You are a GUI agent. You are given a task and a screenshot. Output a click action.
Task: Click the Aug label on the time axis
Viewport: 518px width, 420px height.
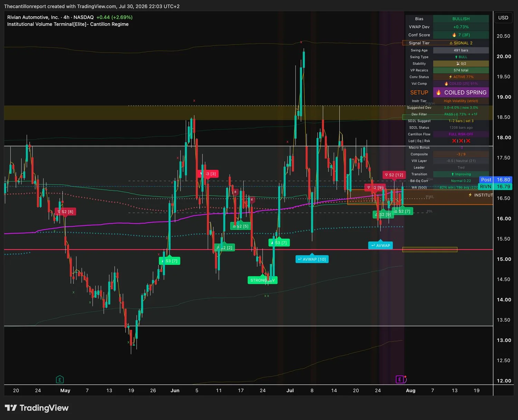(411, 390)
